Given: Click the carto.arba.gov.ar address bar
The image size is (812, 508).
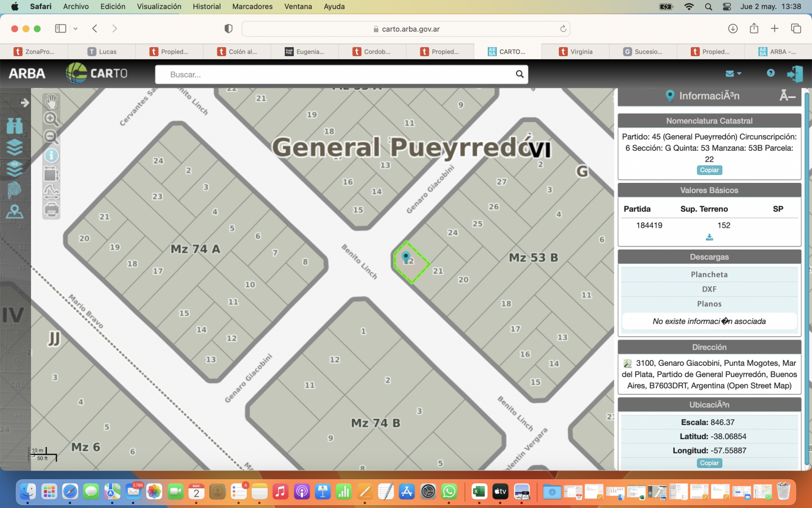Looking at the screenshot, I should pyautogui.click(x=406, y=29).
